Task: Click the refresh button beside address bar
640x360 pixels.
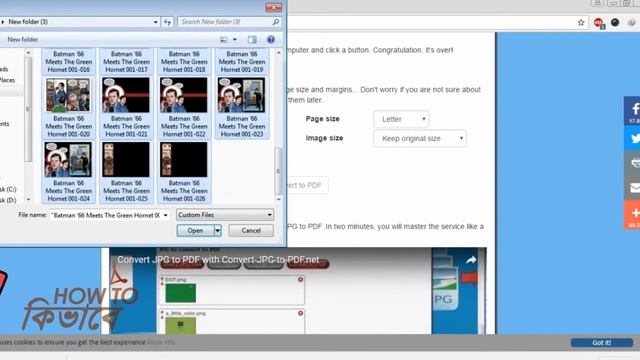Action: pyautogui.click(x=167, y=22)
